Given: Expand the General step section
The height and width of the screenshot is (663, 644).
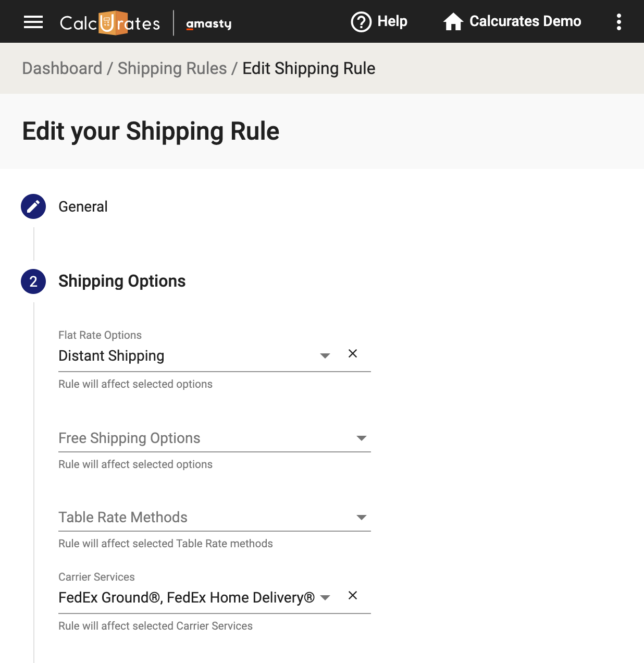Looking at the screenshot, I should coord(83,207).
